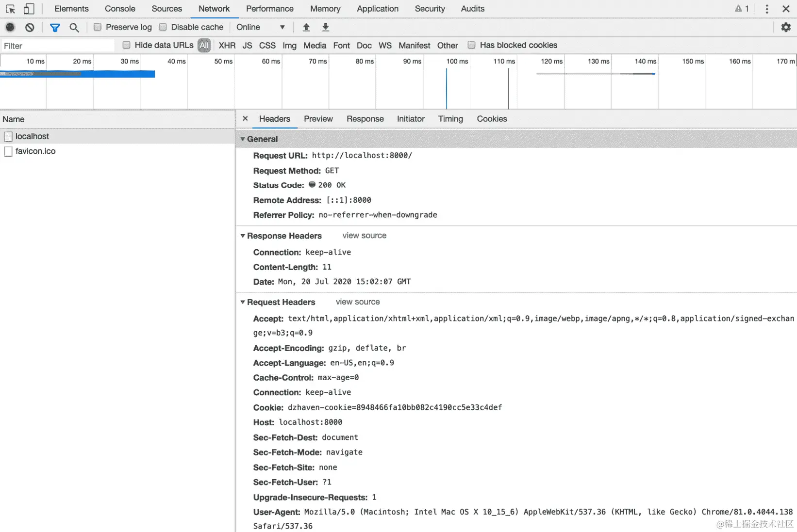Viewport: 797px width, 532px height.
Task: Clear the network requests list
Action: [x=30, y=27]
